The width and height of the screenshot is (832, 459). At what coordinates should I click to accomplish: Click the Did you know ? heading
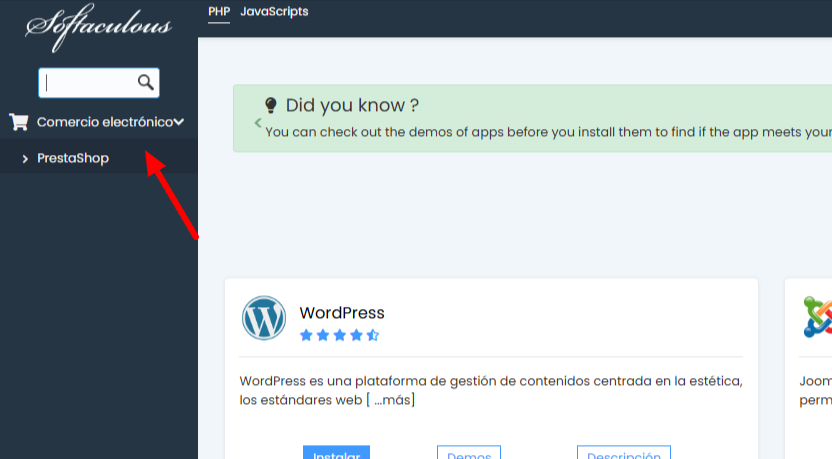pyautogui.click(x=352, y=105)
